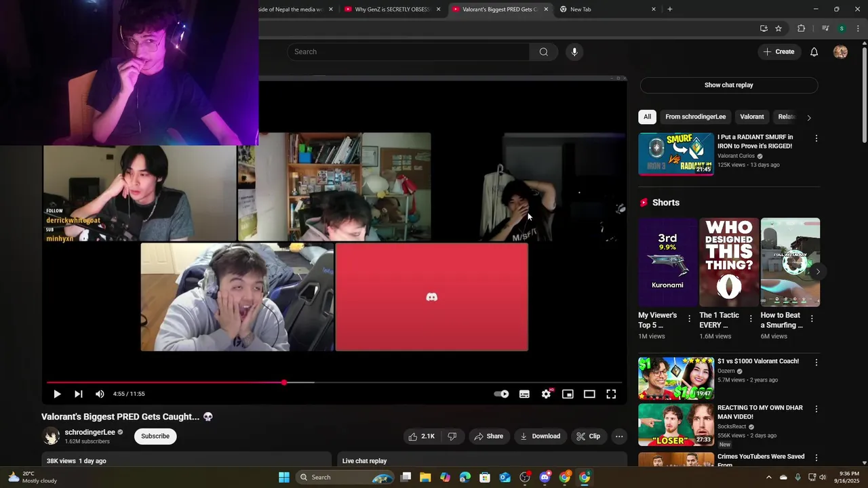
Task: Click the YouTube search input field
Action: pyautogui.click(x=409, y=52)
